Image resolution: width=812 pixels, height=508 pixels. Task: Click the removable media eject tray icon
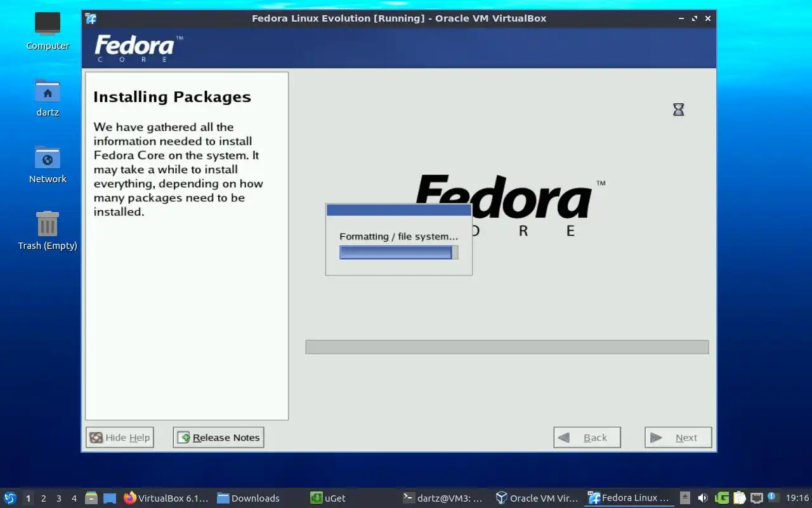point(685,498)
